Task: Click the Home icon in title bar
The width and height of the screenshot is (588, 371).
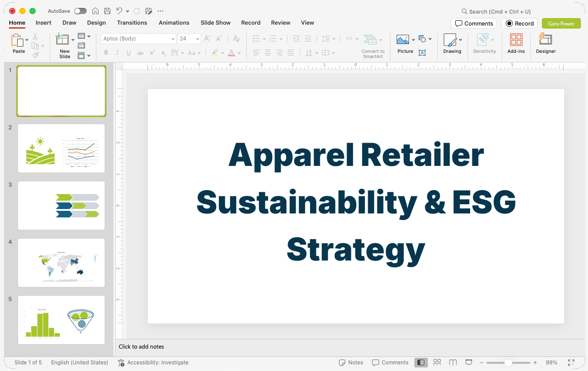Action: point(95,11)
